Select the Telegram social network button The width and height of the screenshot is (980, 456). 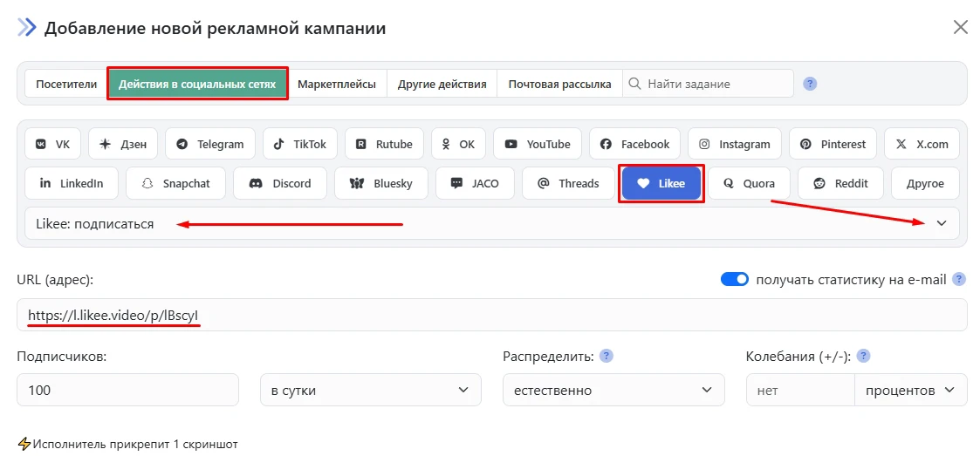210,144
